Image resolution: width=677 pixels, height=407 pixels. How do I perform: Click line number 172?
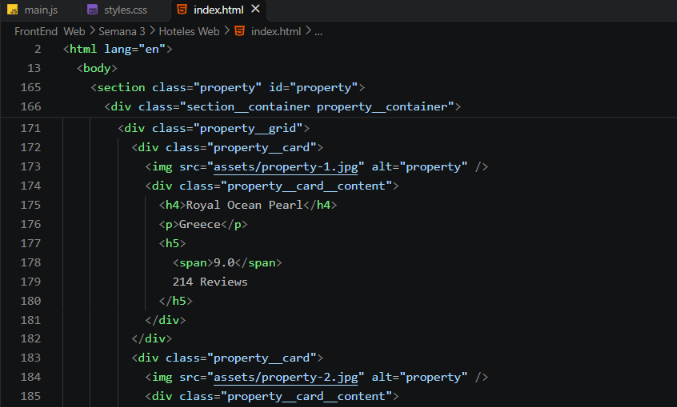(x=31, y=147)
